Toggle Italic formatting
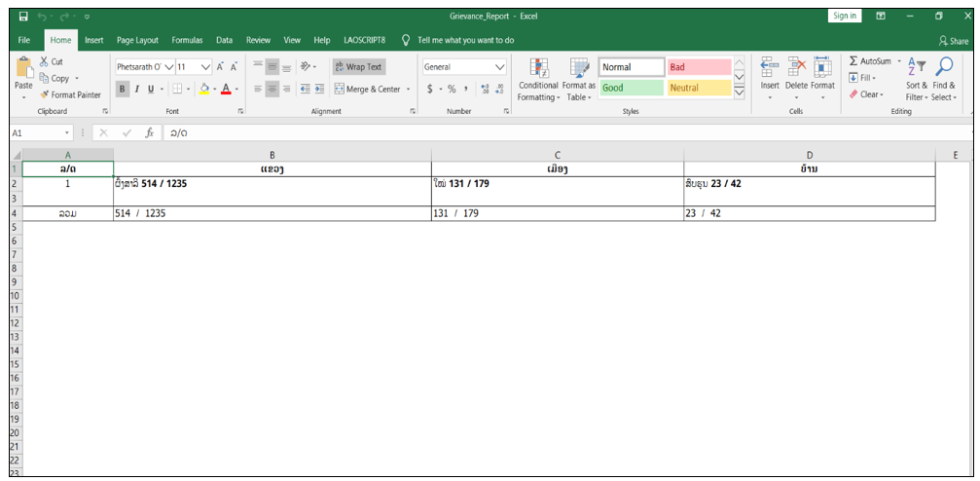 click(136, 89)
